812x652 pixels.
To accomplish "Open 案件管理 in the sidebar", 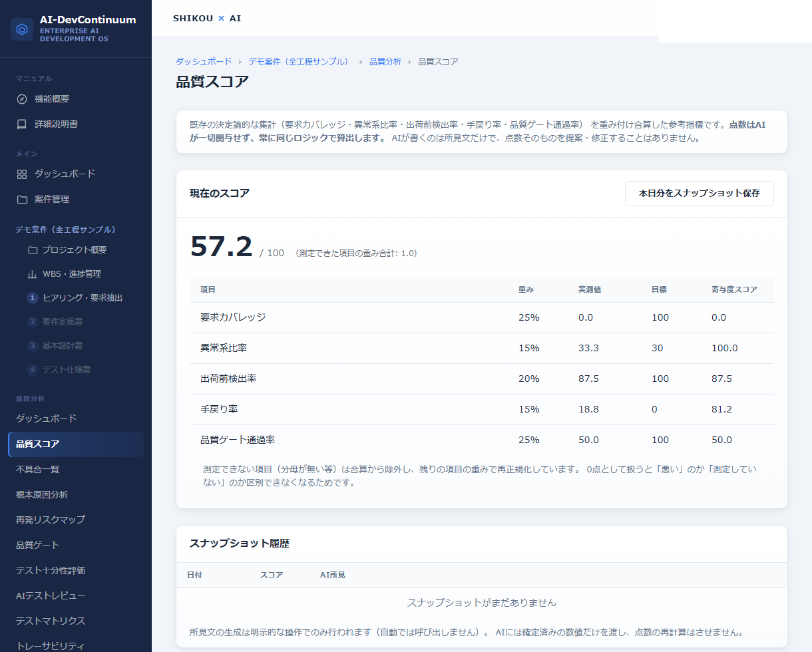I will [76, 200].
